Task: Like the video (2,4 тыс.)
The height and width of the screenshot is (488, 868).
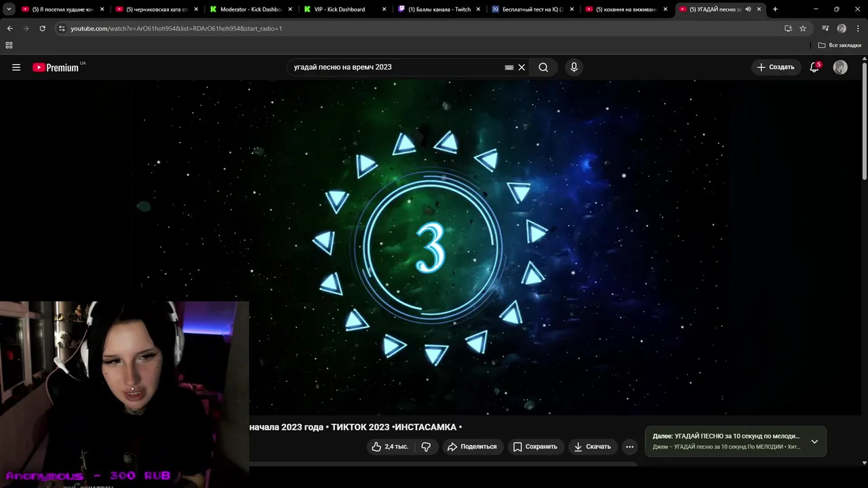Action: (x=390, y=447)
